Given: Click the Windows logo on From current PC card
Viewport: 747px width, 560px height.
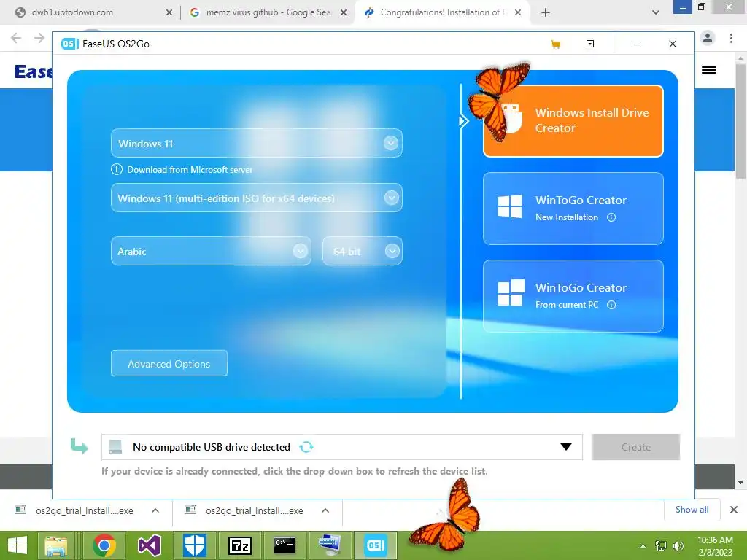Looking at the screenshot, I should point(511,292).
